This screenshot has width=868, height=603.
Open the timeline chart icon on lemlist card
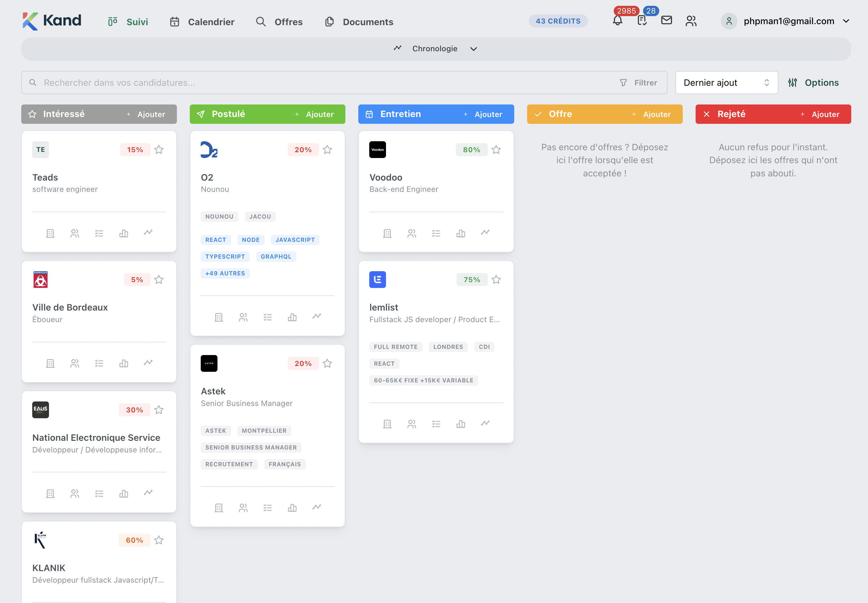[x=485, y=423]
